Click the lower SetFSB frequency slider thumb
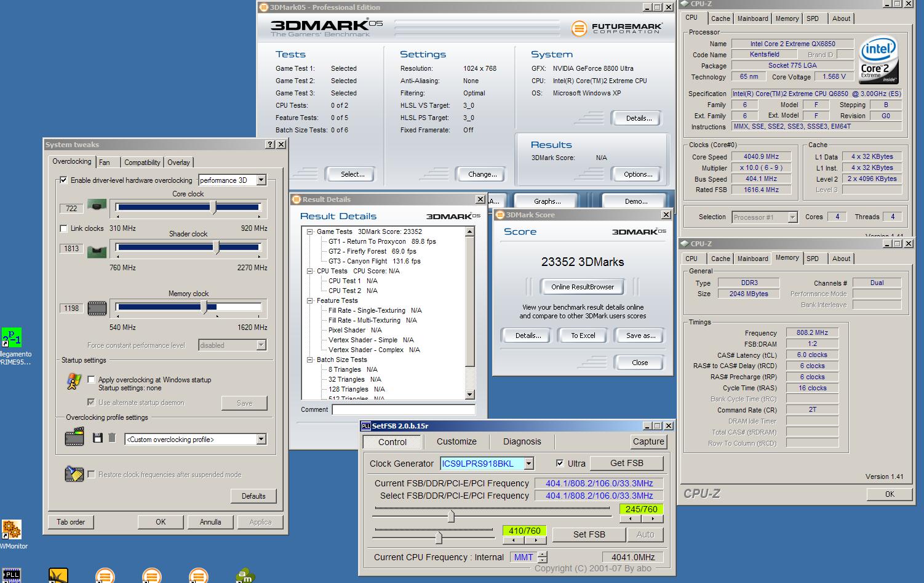The height and width of the screenshot is (583, 924). [x=439, y=537]
